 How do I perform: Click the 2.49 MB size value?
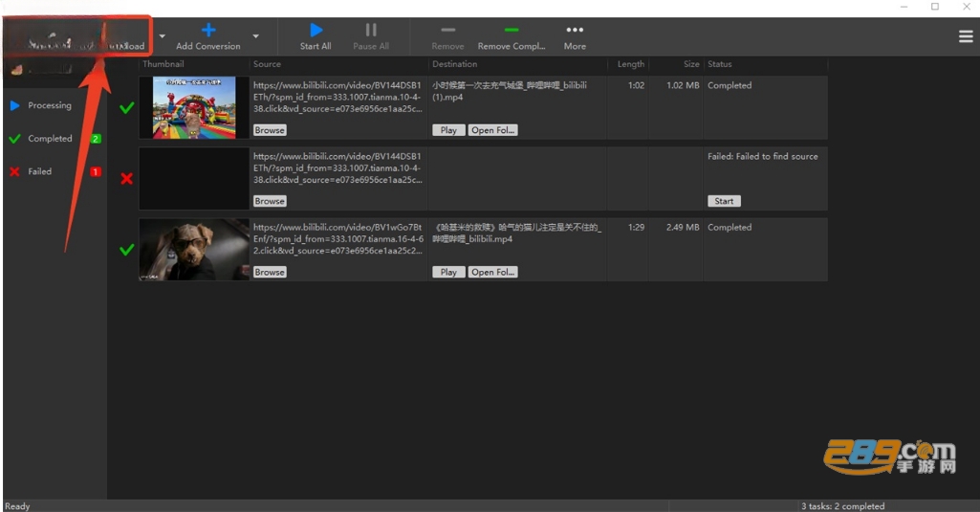(x=683, y=227)
